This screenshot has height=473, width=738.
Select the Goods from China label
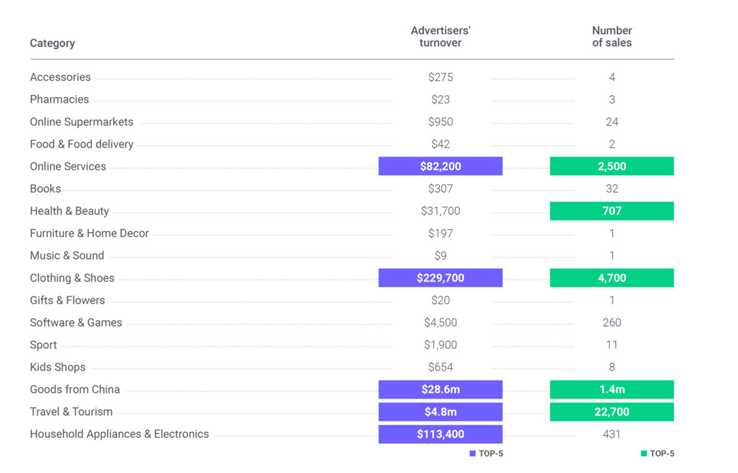pos(75,390)
